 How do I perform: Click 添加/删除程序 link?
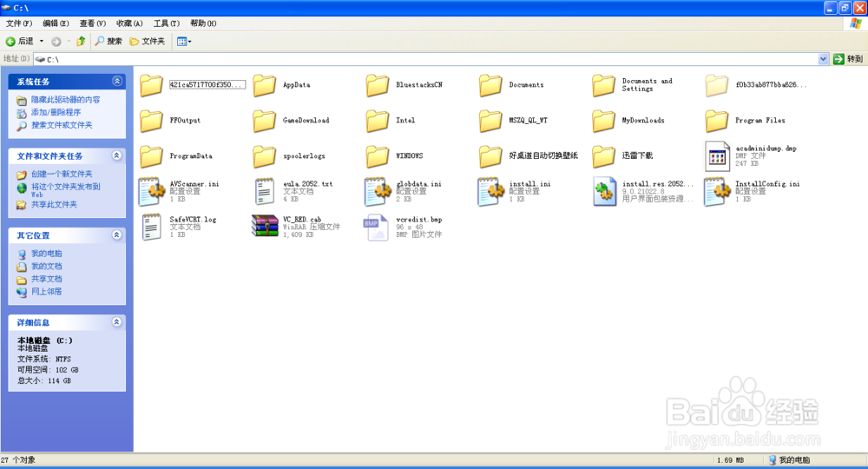(x=56, y=112)
